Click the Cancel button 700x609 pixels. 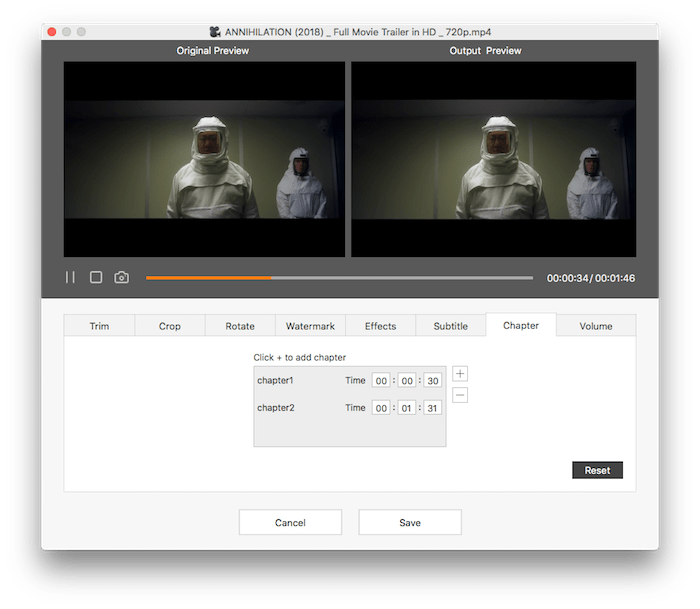290,522
